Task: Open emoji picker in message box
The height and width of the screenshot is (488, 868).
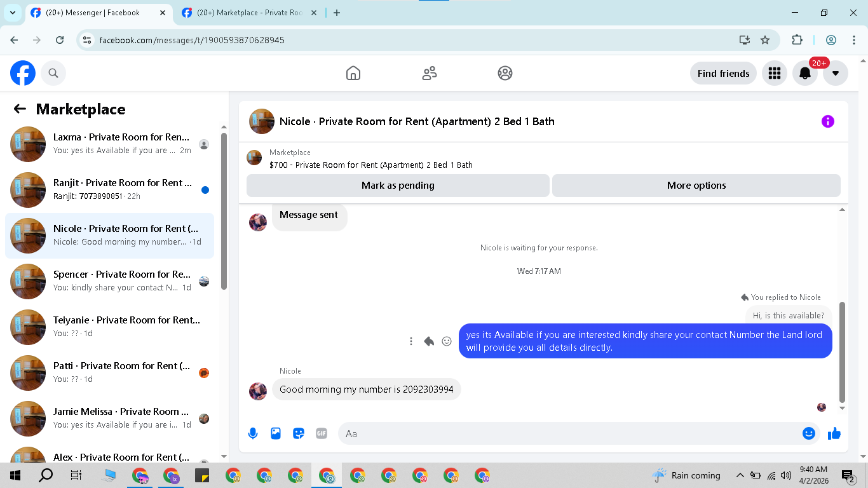Action: click(x=809, y=433)
